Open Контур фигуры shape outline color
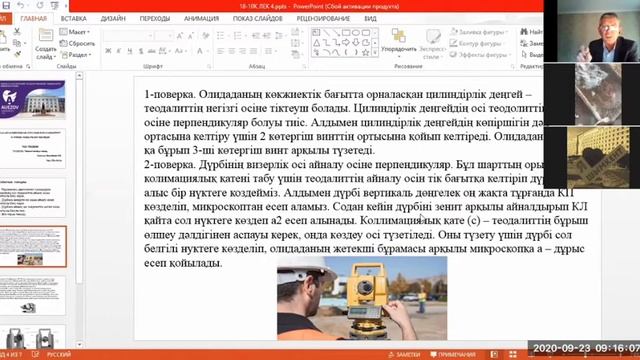 [477, 43]
